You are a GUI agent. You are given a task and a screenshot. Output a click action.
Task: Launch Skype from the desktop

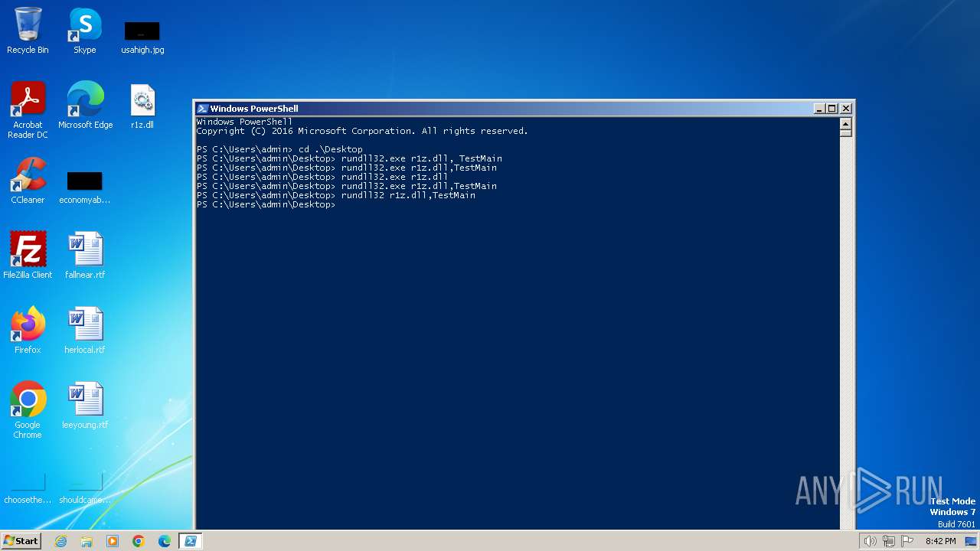[85, 31]
